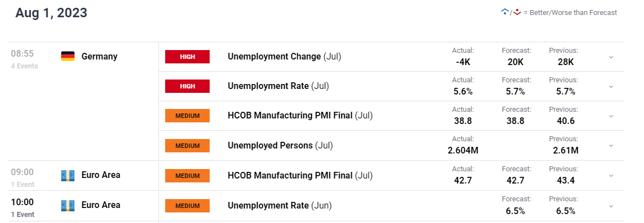Click the MEDIUM badge beside Unemployed Persons
The height and width of the screenshot is (223, 644).
(x=187, y=145)
